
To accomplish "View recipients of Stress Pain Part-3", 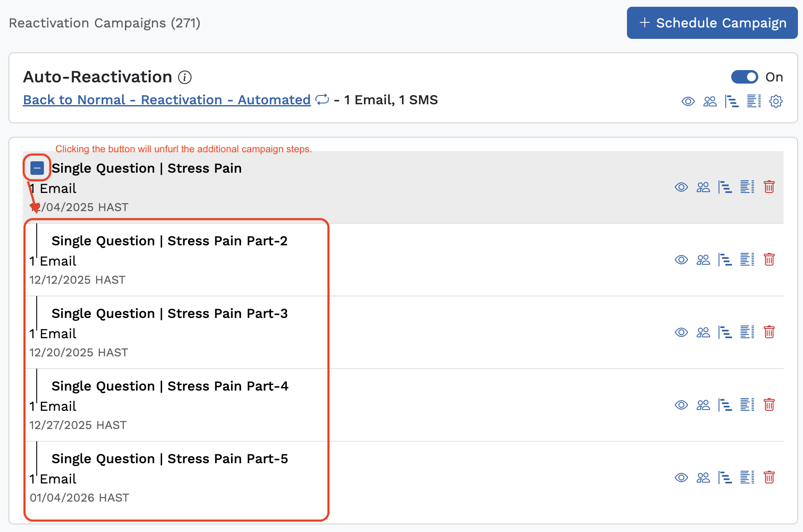I will (x=703, y=332).
